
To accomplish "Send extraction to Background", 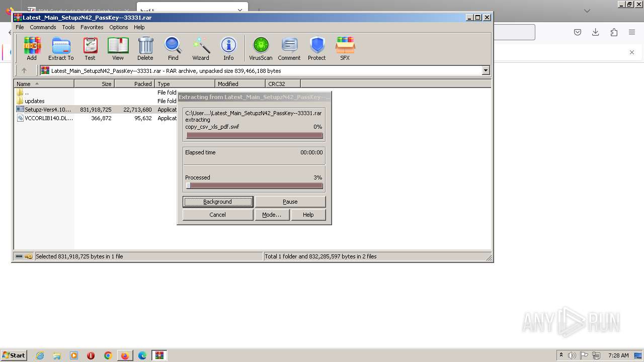I will point(218,202).
